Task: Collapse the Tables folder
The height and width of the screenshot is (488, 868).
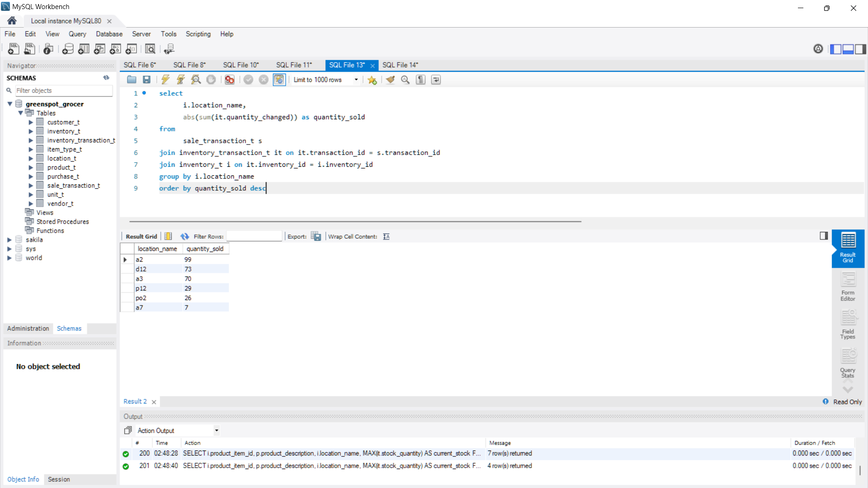Action: (x=21, y=113)
